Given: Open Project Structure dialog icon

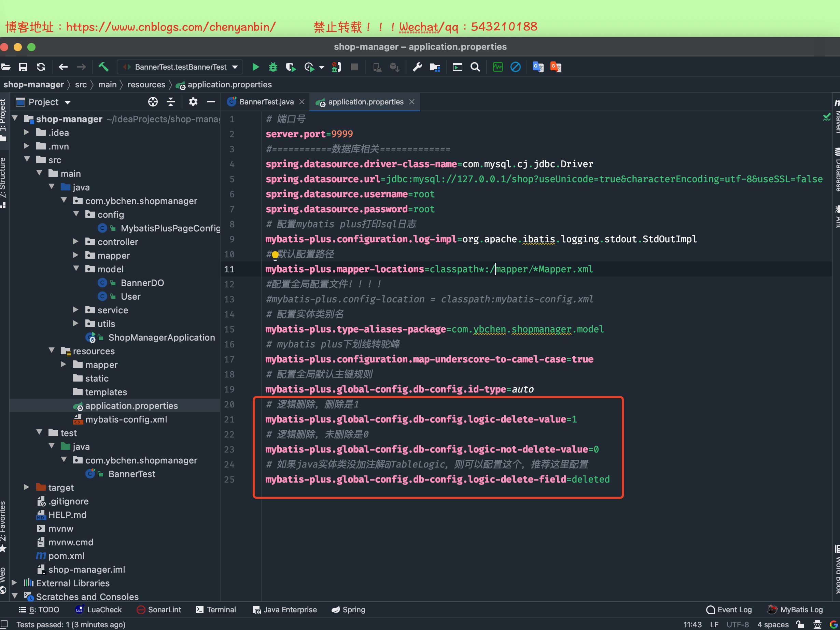Looking at the screenshot, I should point(435,67).
